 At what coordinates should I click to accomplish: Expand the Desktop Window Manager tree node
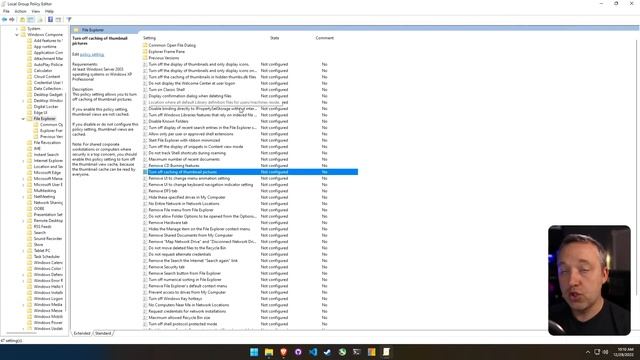tap(23, 100)
